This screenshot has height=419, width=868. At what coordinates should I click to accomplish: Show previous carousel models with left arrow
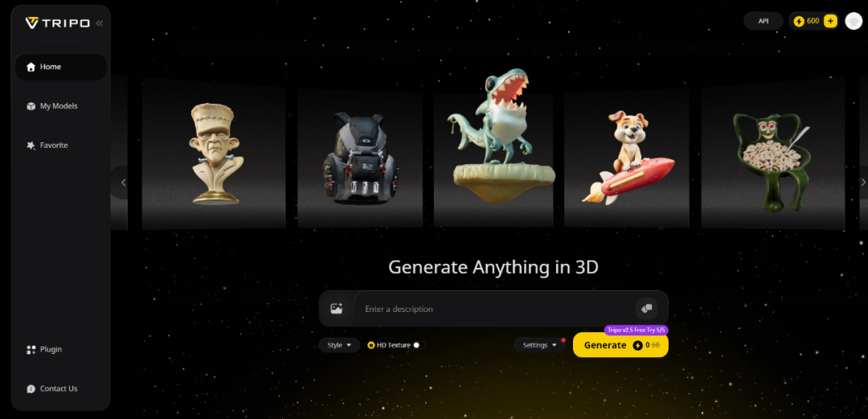(x=121, y=183)
